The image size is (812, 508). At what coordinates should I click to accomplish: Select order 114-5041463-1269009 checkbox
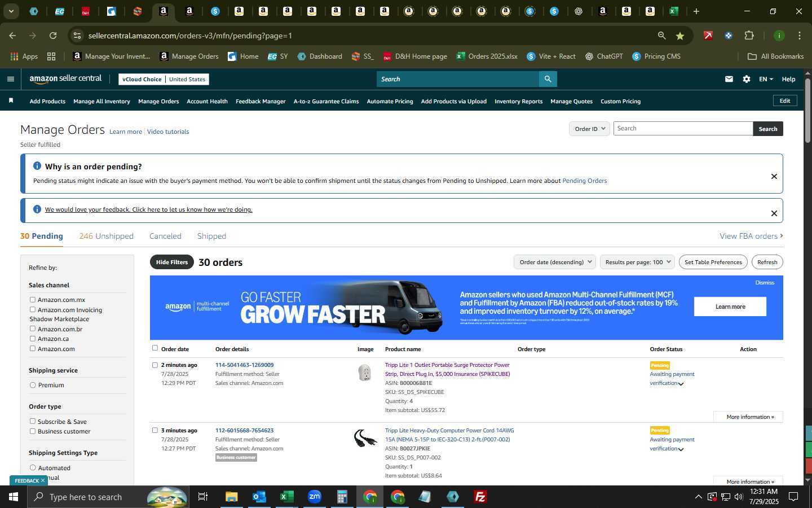[x=155, y=365]
